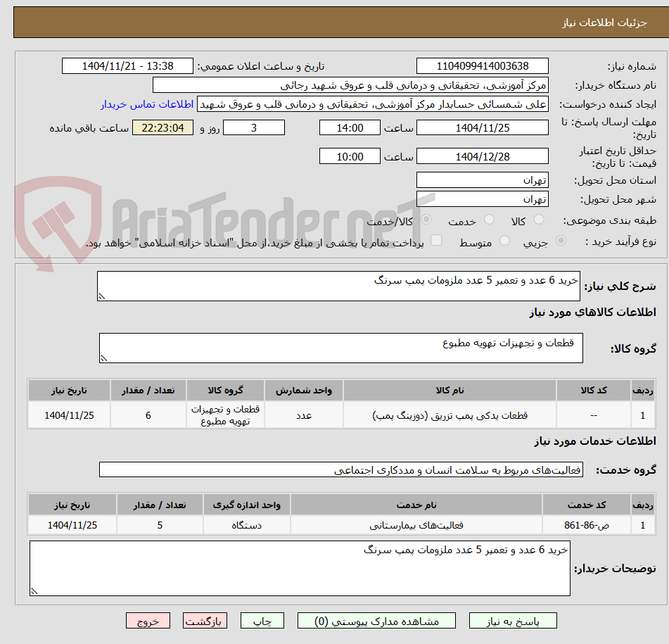Click the response deadline date 1404/11/25 field
Viewport: 669px width, 644px height.
[x=482, y=127]
